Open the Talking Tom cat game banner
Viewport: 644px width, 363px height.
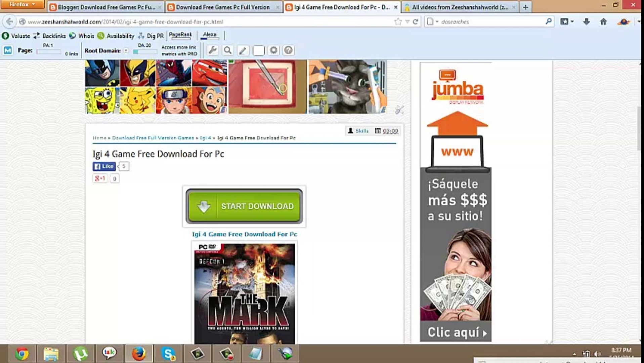348,87
